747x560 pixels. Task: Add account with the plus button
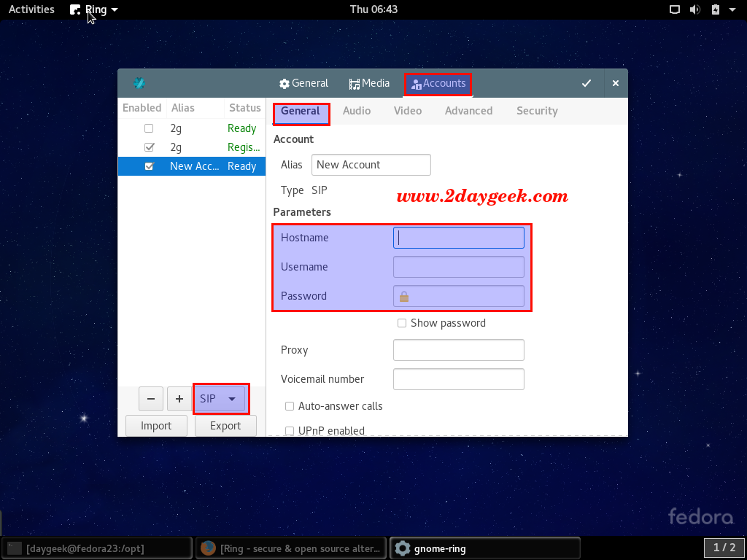(x=179, y=399)
